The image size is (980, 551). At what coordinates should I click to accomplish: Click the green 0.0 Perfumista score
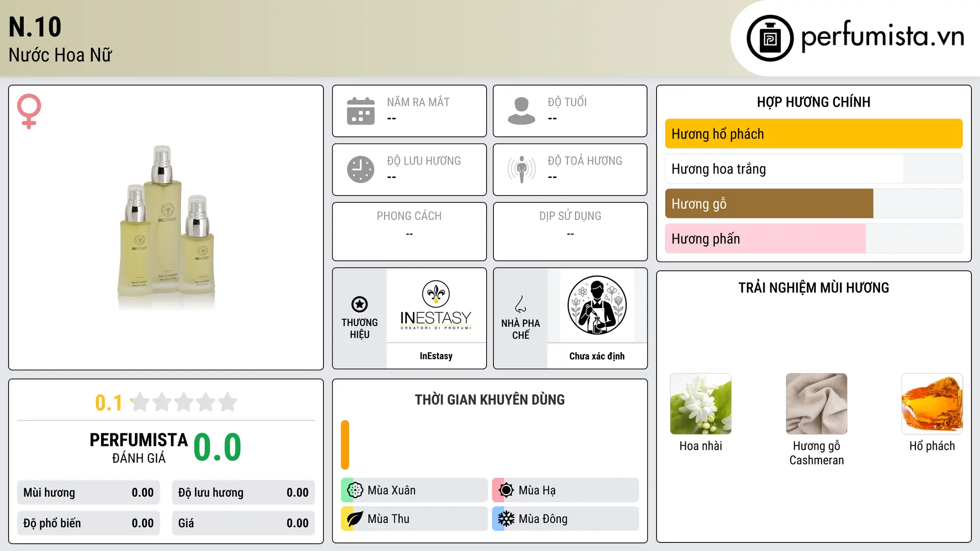pyautogui.click(x=217, y=447)
